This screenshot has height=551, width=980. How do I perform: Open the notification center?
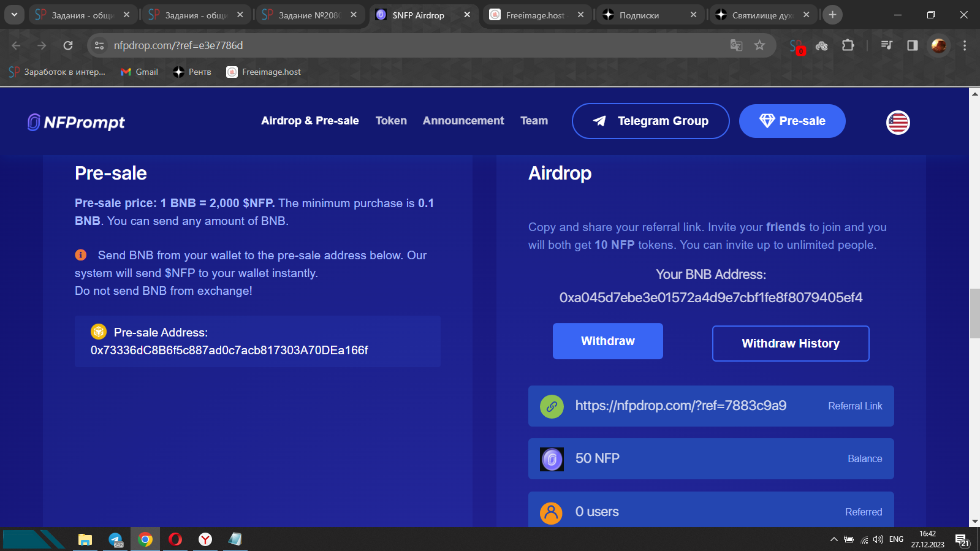click(x=962, y=540)
